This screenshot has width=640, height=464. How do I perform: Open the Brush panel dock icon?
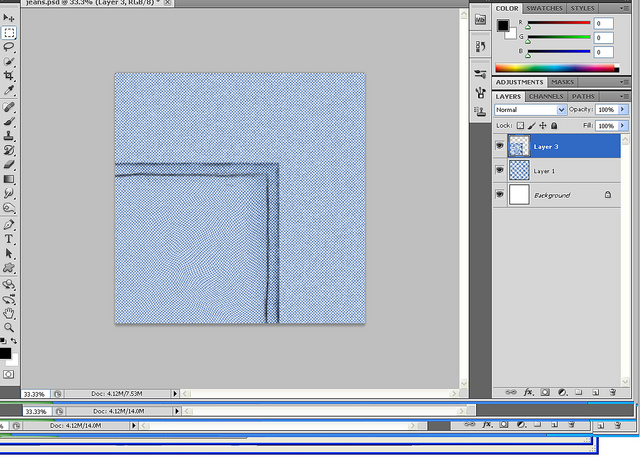(x=480, y=74)
